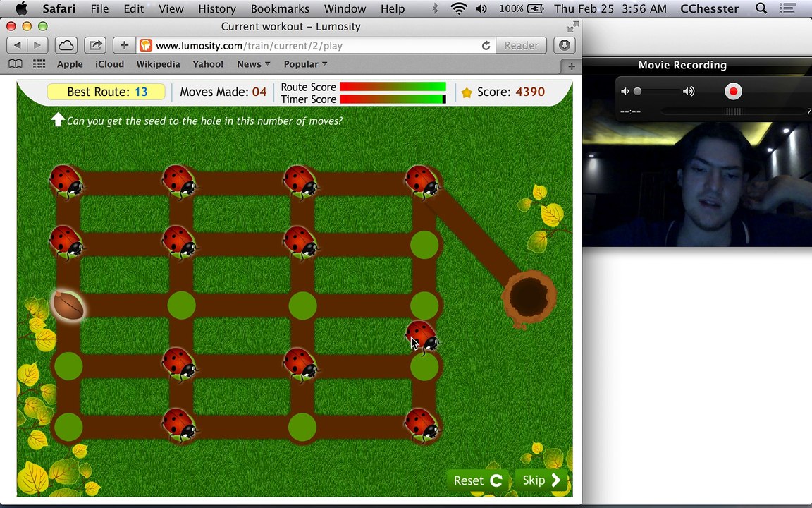Viewport: 812px width, 508px height.
Task: Click the Movie Recording window title
Action: pyautogui.click(x=682, y=66)
